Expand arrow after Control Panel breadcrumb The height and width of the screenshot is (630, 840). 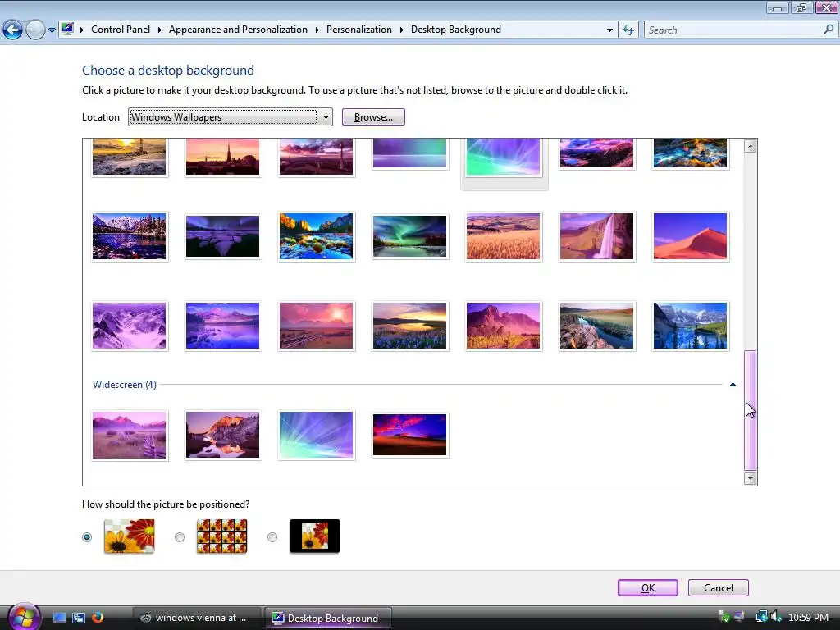[x=160, y=30]
